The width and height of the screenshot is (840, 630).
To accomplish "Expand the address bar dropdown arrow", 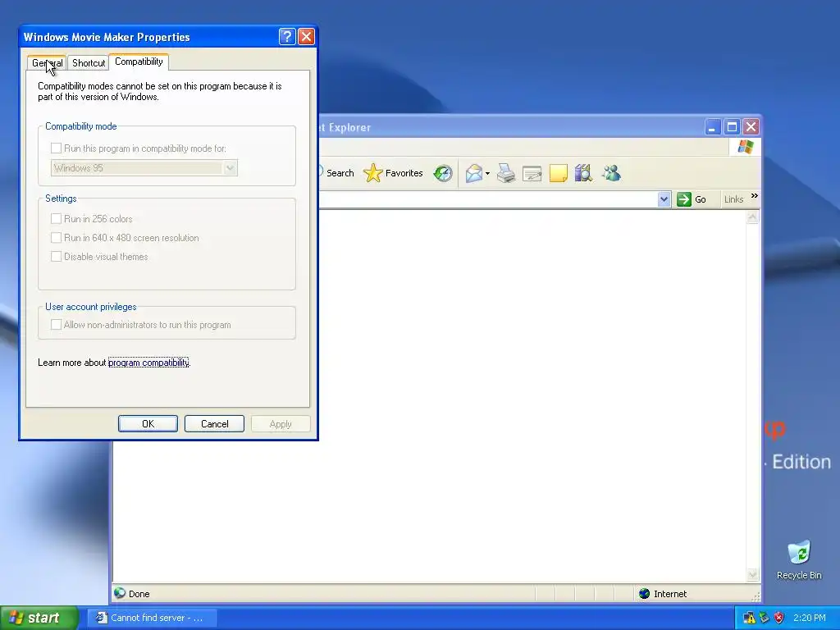I will [x=664, y=199].
